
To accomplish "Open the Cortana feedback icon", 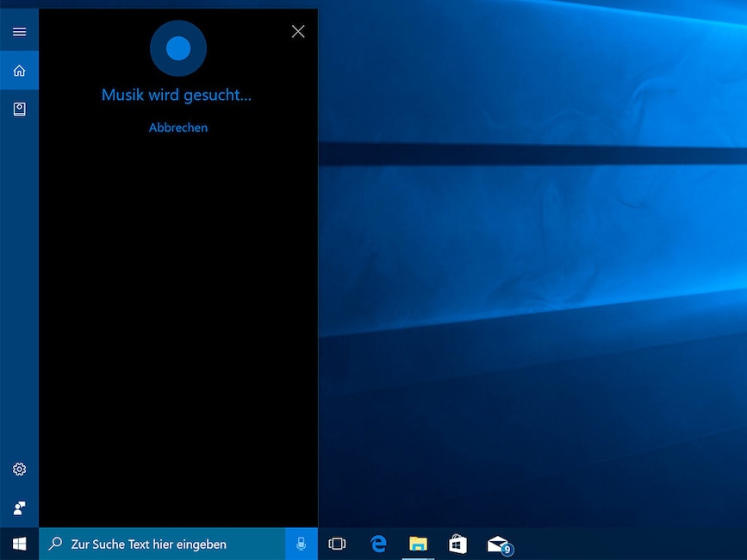I will pyautogui.click(x=19, y=508).
